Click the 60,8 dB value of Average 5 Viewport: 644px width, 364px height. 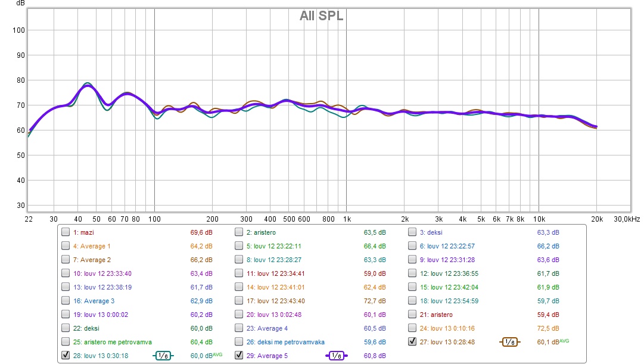[x=375, y=356]
